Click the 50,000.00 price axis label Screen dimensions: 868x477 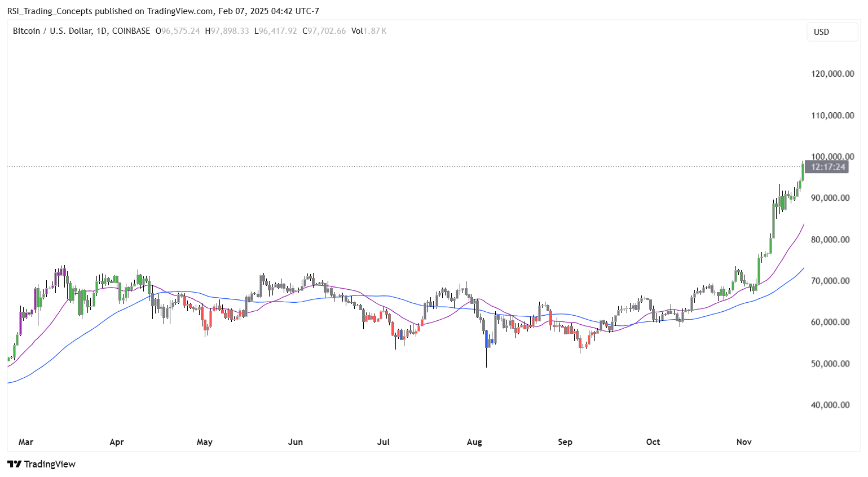[x=830, y=364]
